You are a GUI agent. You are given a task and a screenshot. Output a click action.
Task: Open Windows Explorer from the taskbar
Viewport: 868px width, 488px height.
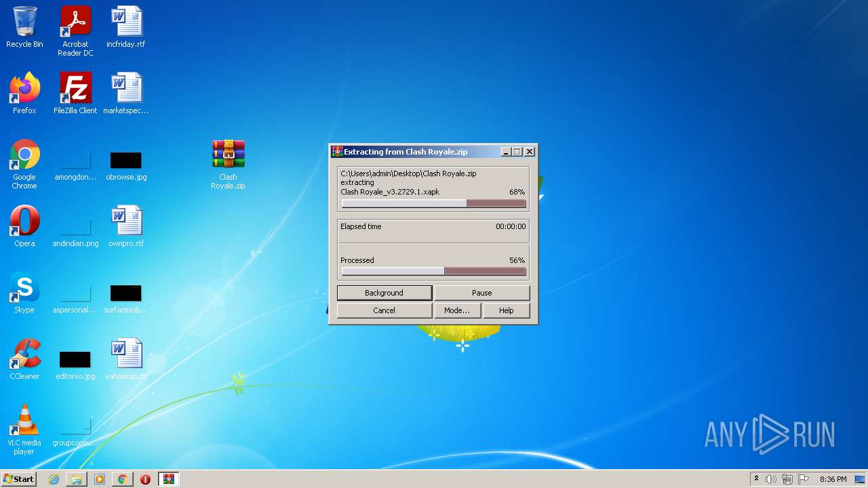point(77,479)
